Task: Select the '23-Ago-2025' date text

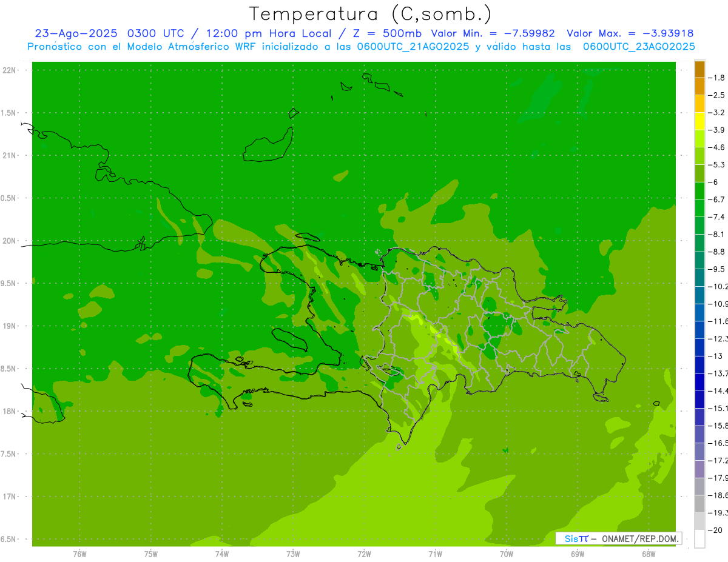Action: [76, 33]
